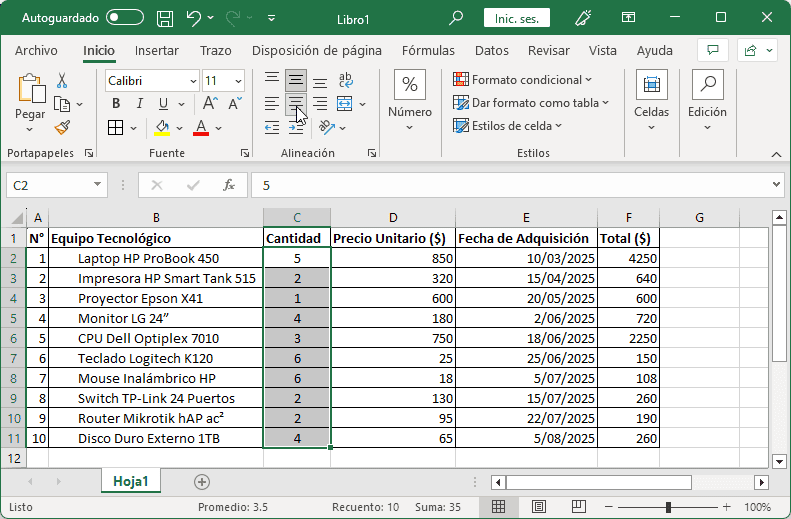
Task: Click the Increase Indent icon
Action: coord(296,127)
